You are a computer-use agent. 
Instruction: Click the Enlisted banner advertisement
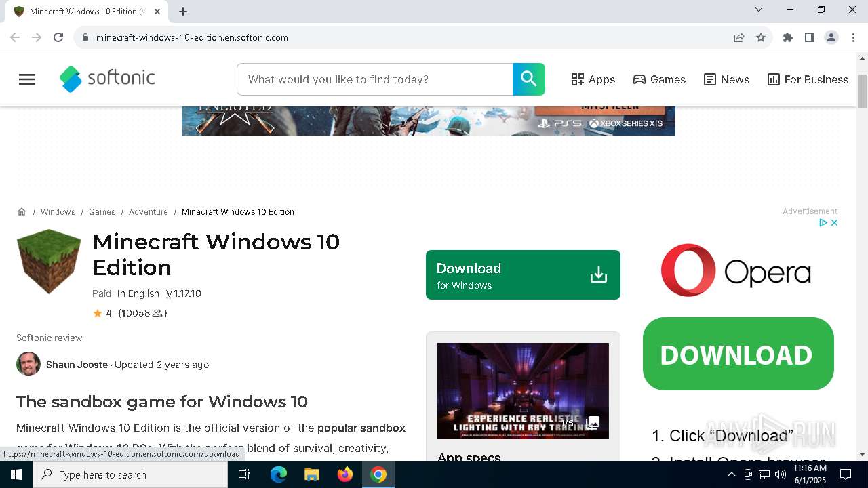pos(428,121)
